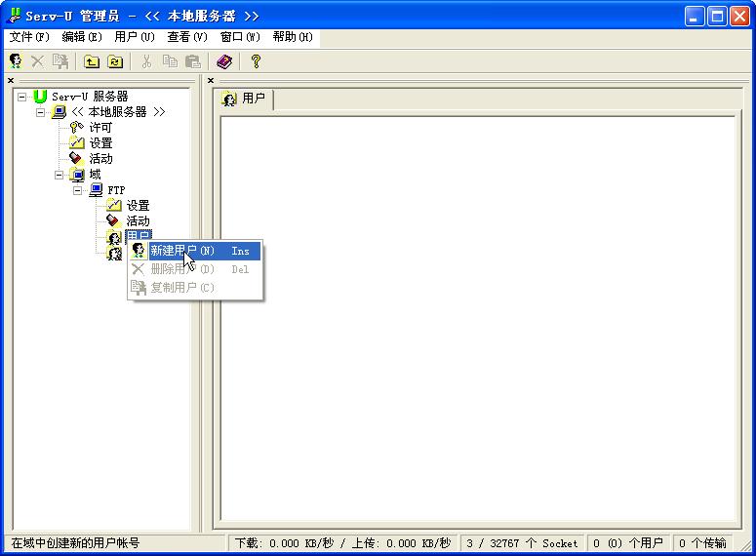Image resolution: width=756 pixels, height=556 pixels.
Task: Click the download/upload speed status text
Action: pos(342,543)
